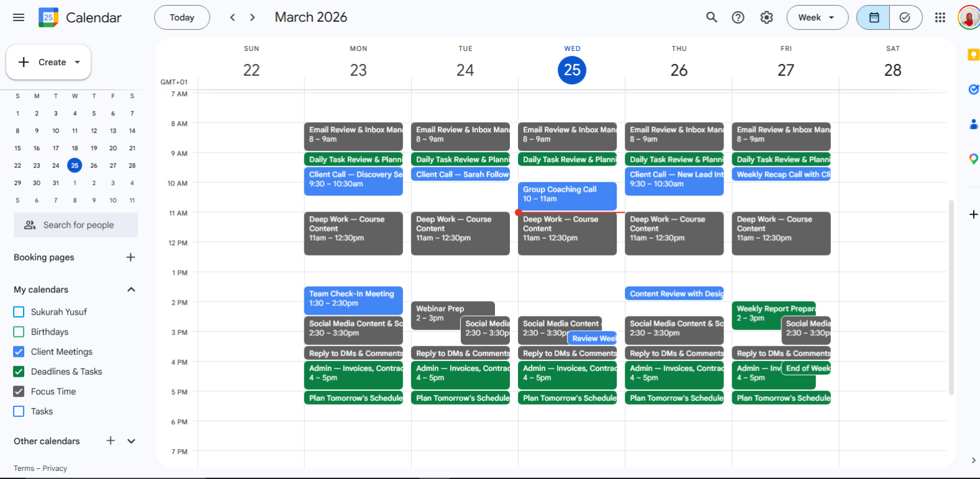
Task: Open Client Call — Discovery event Monday
Action: pyautogui.click(x=353, y=181)
